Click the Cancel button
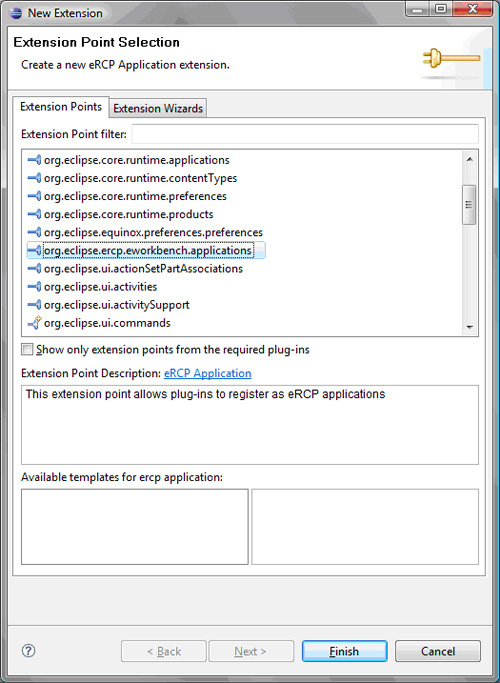 [x=438, y=651]
